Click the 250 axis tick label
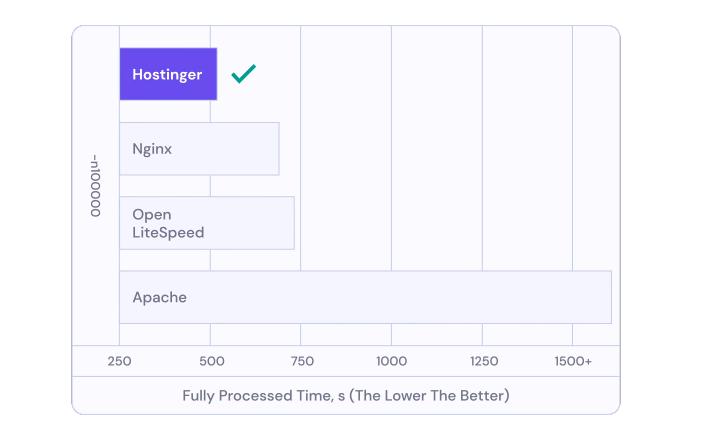Viewport: 719px width, 442px height. pos(120,361)
